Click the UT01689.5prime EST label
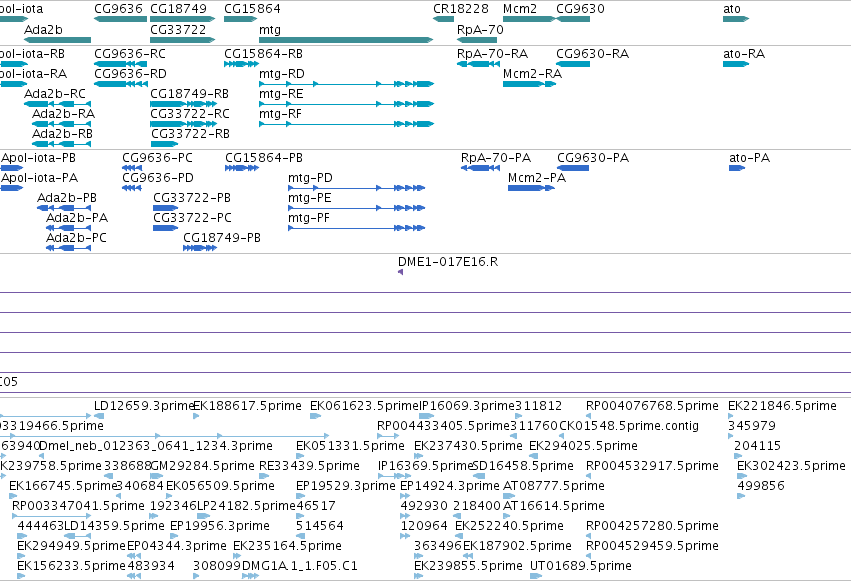851x581 pixels. [581, 566]
